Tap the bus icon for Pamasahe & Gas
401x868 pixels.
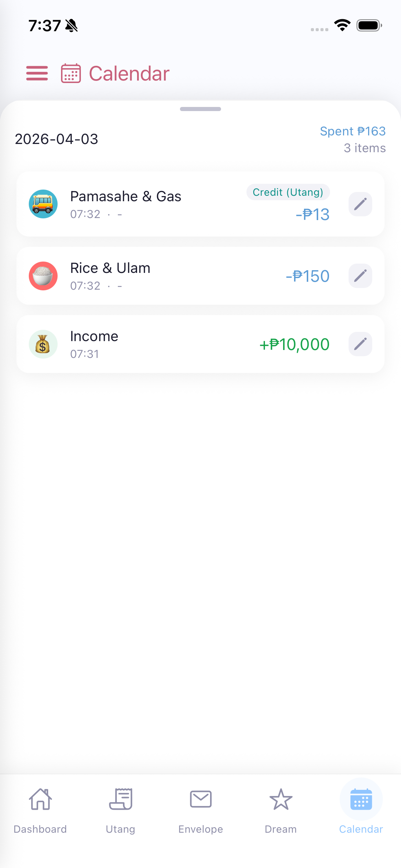[43, 204]
